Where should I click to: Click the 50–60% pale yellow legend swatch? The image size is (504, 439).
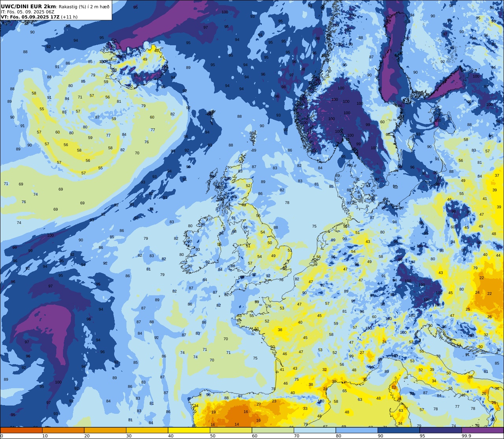(x=231, y=430)
